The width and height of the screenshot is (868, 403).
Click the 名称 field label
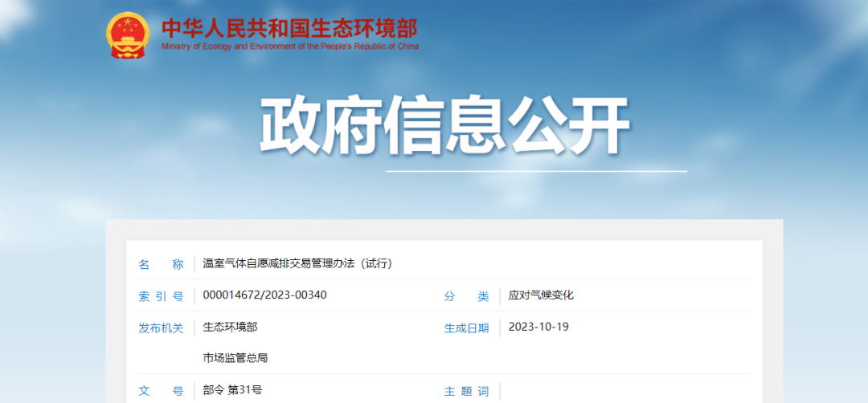coord(161,264)
